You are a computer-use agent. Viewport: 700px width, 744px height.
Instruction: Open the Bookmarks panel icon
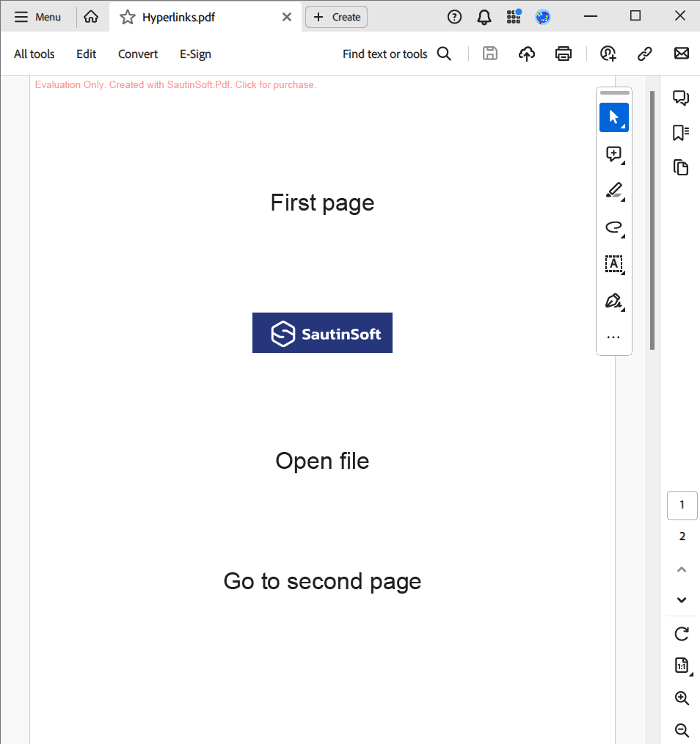(x=681, y=133)
